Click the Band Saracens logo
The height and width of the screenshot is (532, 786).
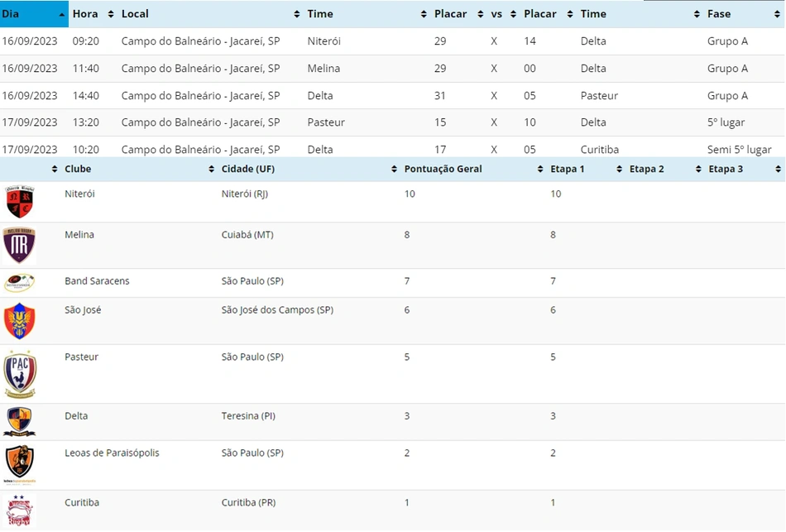pos(19,283)
